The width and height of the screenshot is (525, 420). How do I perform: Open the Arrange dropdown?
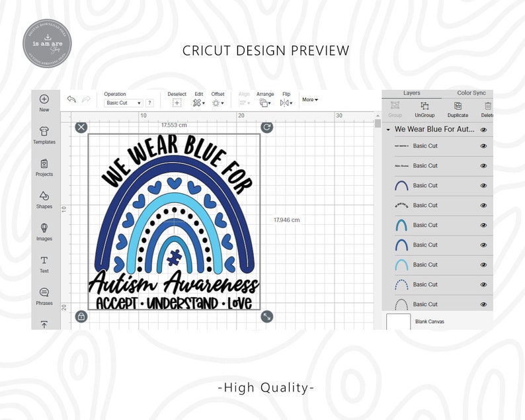[265, 103]
